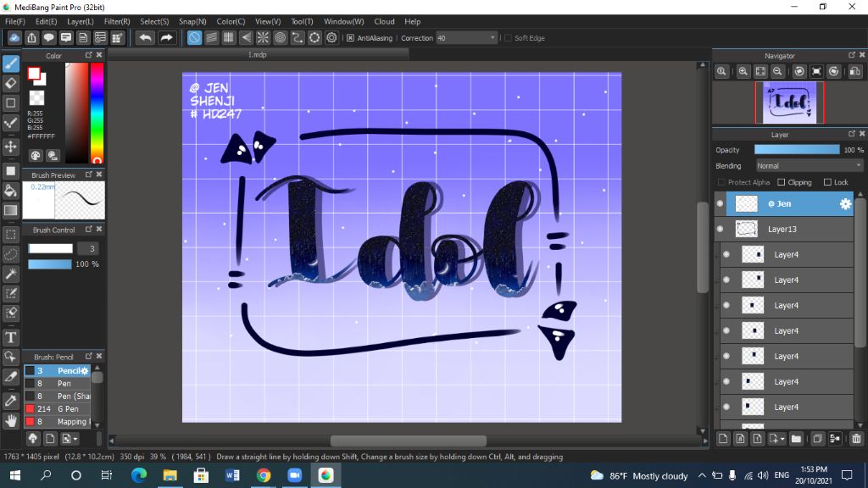Click the Undo arrow in toolbar

pyautogui.click(x=146, y=37)
